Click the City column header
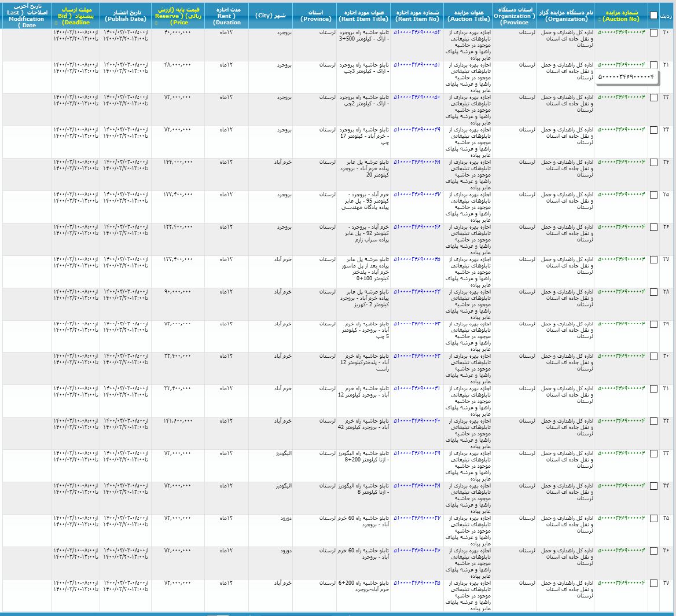 270,16
